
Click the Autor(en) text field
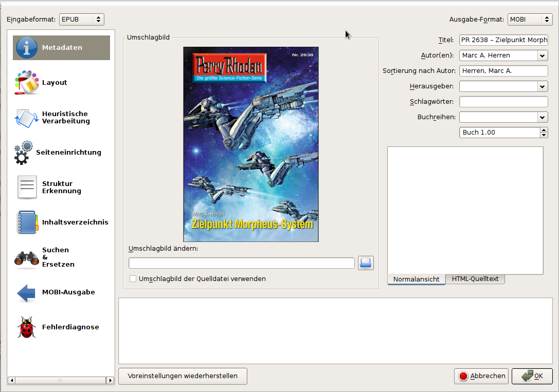tap(498, 55)
